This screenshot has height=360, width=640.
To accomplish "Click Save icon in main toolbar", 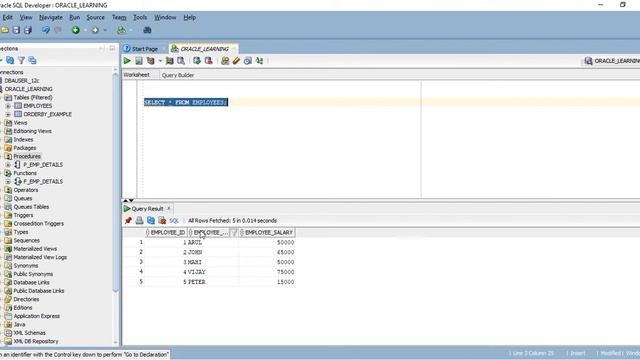I will point(16,30).
